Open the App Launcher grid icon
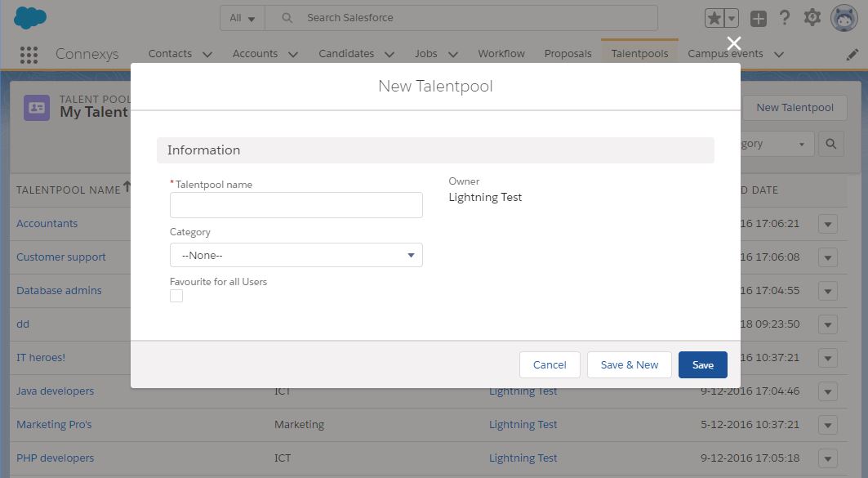 pyautogui.click(x=29, y=54)
